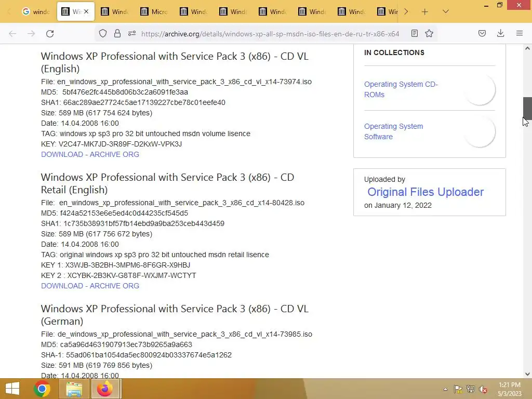Click upload date on January 12, 2022
The width and height of the screenshot is (532, 399).
click(x=397, y=205)
